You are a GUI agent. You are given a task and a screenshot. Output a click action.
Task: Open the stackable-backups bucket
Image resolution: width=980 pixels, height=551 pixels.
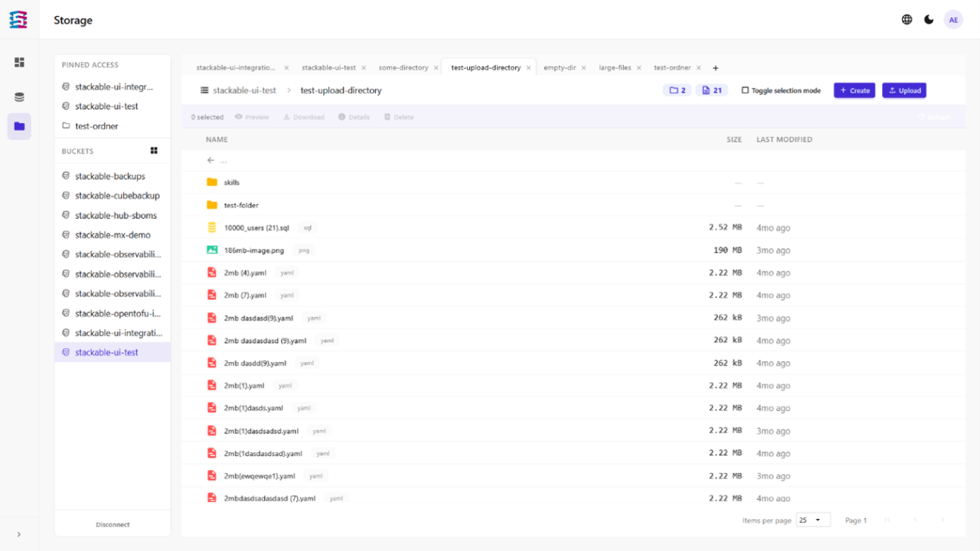pos(113,176)
